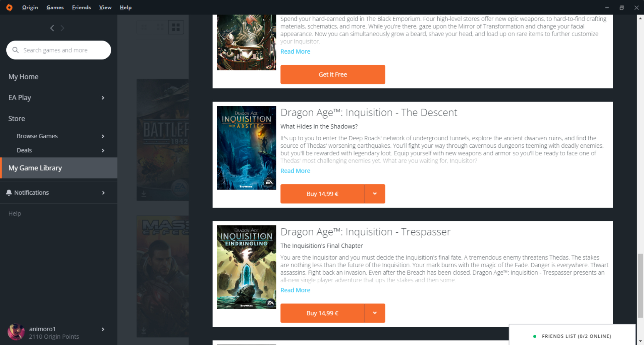The height and width of the screenshot is (345, 644).
Task: Expand the Browse Games submenu
Action: [x=103, y=136]
